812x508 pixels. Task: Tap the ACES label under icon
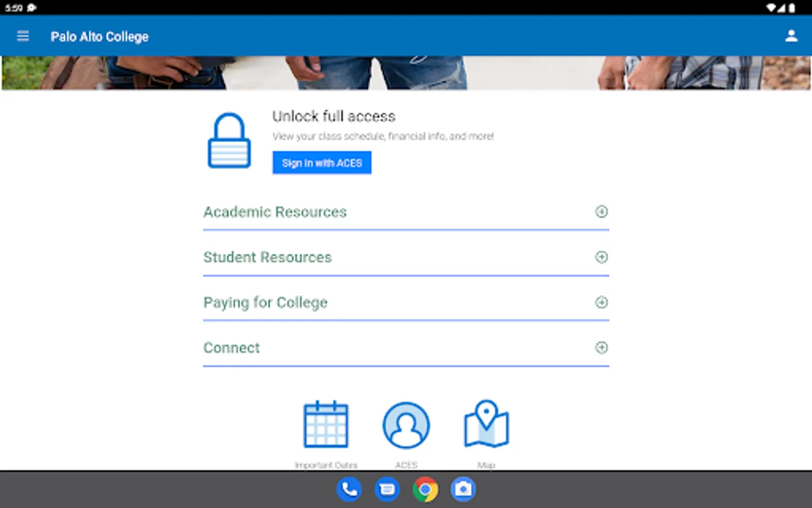(x=406, y=465)
